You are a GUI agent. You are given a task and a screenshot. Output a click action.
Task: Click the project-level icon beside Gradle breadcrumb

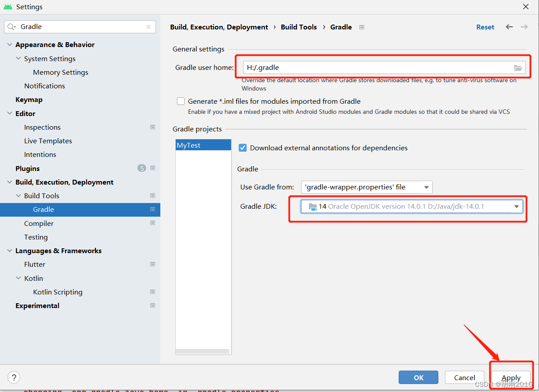pyautogui.click(x=362, y=27)
